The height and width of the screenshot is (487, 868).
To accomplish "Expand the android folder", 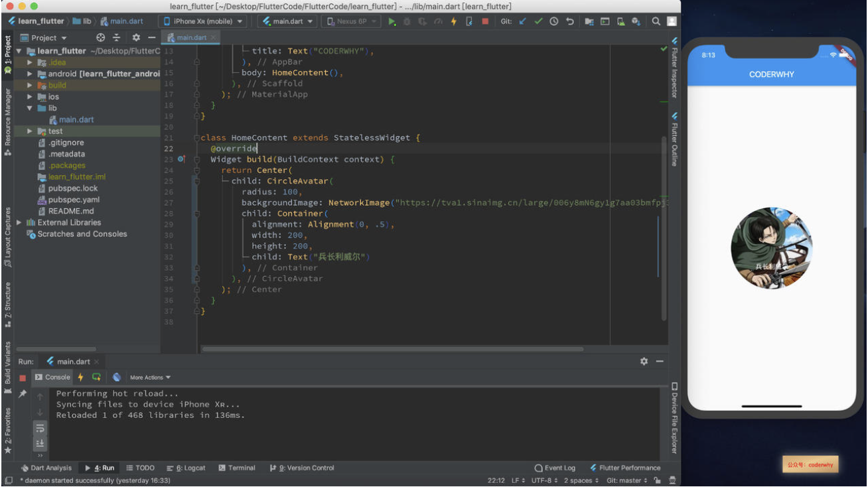I will tap(30, 74).
